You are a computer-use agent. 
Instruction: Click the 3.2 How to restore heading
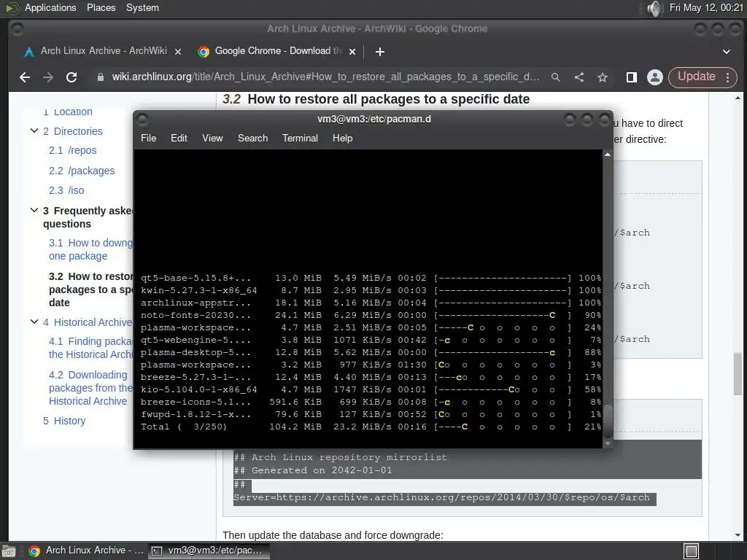tap(376, 99)
